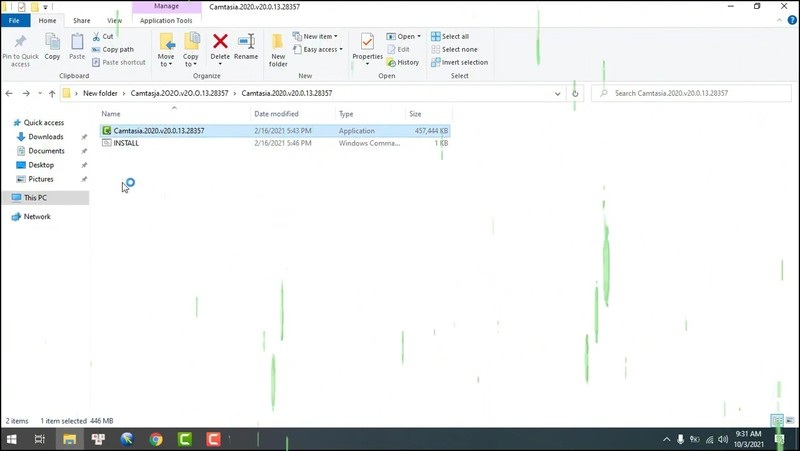Show hidden system tray icons
Viewport: 800px width, 451px height.
coord(666,439)
